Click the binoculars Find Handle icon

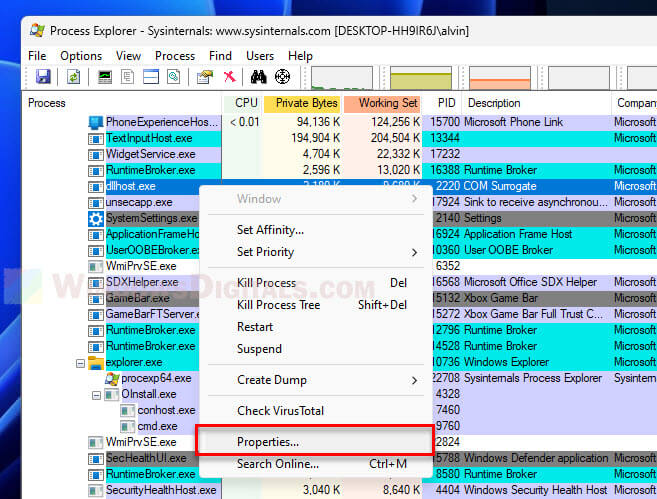(x=259, y=77)
